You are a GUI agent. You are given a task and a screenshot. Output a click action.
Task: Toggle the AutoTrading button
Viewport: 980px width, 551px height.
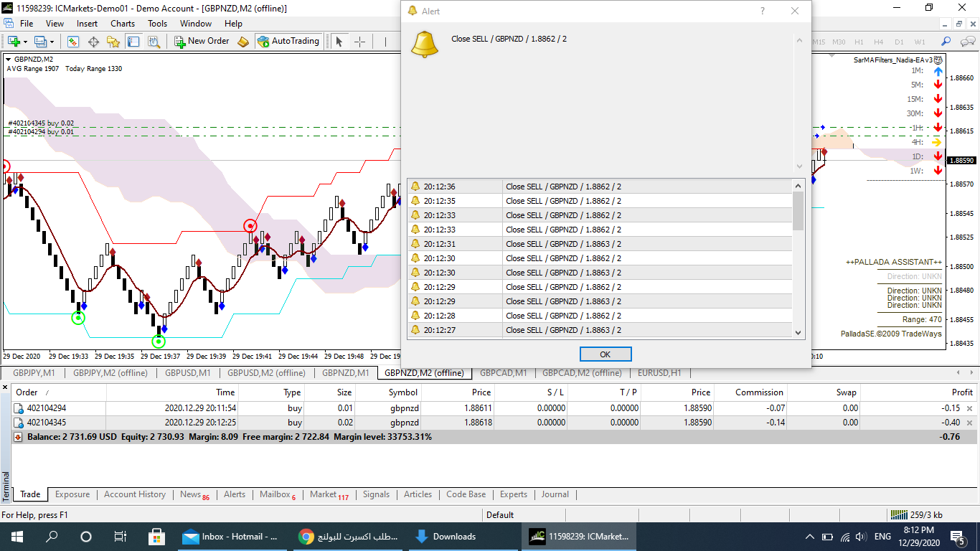(288, 42)
